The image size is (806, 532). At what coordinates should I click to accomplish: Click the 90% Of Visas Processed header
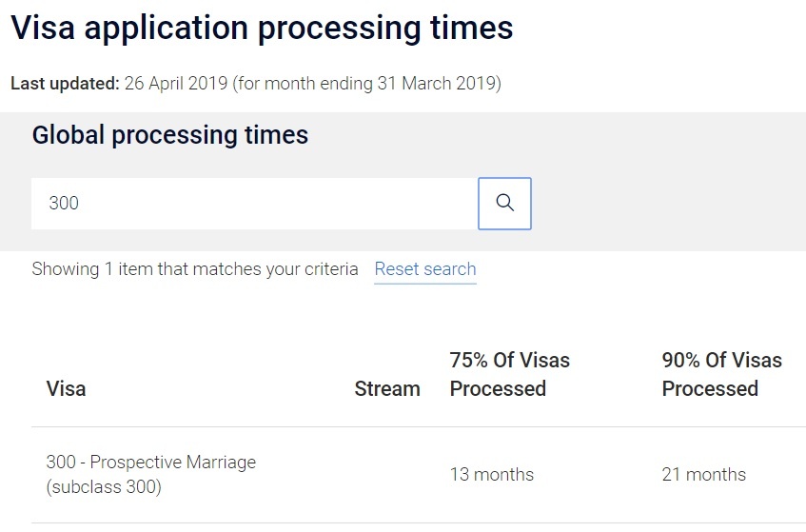[721, 374]
